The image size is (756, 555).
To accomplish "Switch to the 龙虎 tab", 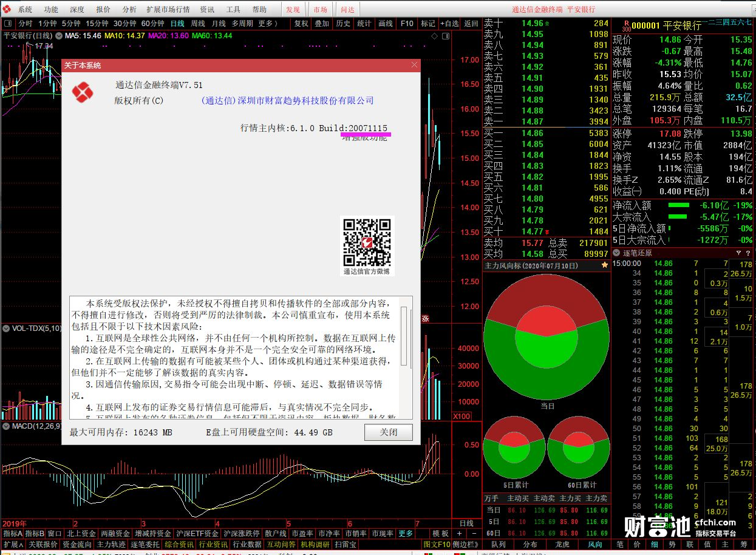I will (x=562, y=545).
